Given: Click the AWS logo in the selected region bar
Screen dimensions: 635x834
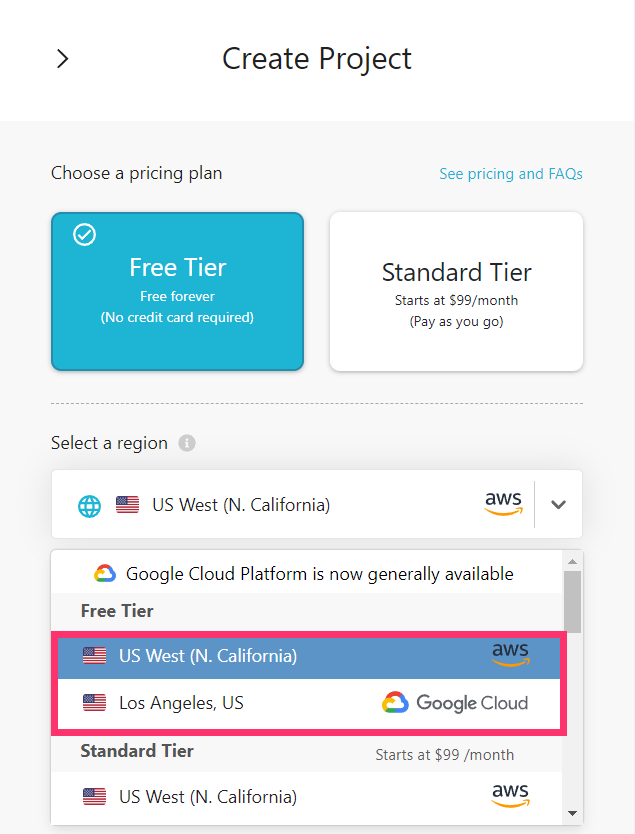Looking at the screenshot, I should [503, 504].
